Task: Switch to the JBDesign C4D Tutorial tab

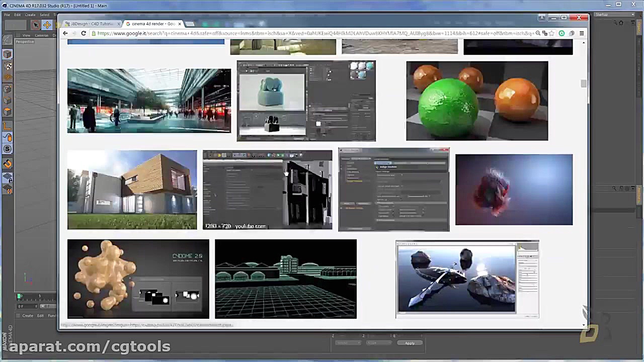Action: point(92,24)
